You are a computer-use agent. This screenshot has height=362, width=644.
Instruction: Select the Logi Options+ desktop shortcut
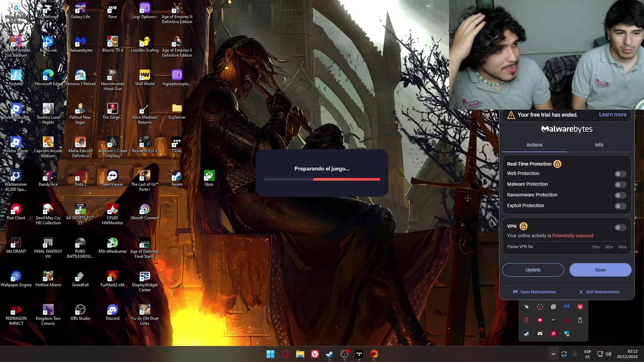[x=144, y=11]
